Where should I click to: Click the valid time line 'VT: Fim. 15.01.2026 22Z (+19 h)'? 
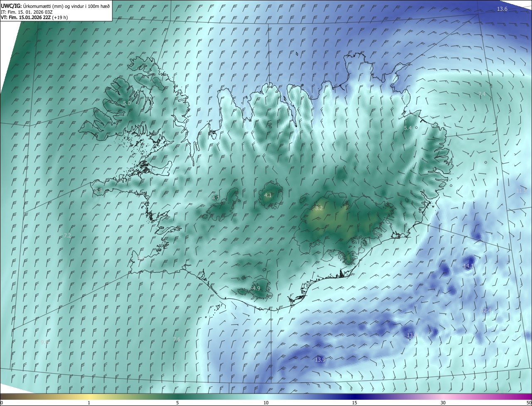pos(34,18)
